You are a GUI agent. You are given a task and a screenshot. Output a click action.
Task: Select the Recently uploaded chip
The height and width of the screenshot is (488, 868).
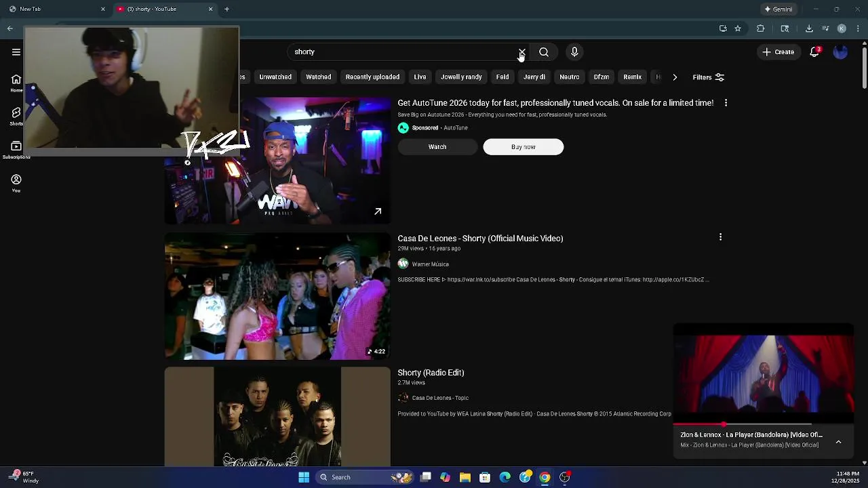pos(372,77)
